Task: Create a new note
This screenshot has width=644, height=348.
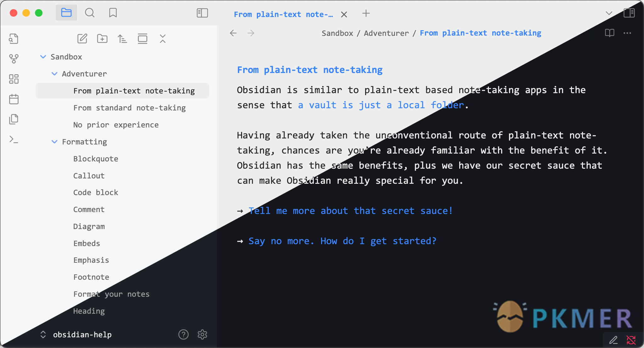Action: (x=82, y=39)
